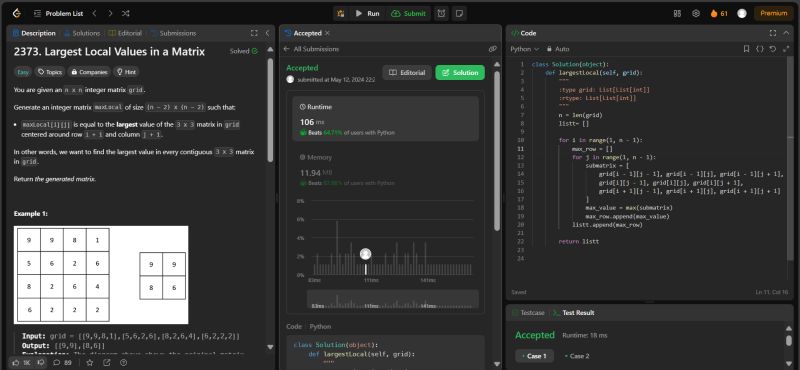Select Case 1 result
The image size is (800, 370).
tap(534, 356)
